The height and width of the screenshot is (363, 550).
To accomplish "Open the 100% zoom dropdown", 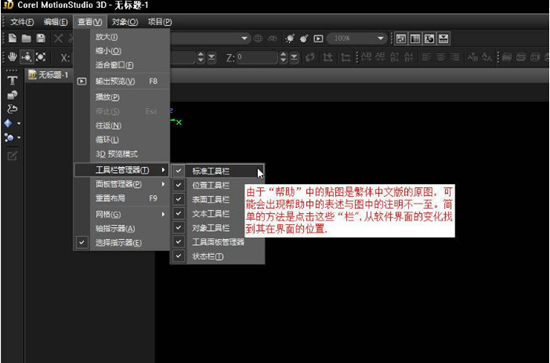I will [x=380, y=38].
